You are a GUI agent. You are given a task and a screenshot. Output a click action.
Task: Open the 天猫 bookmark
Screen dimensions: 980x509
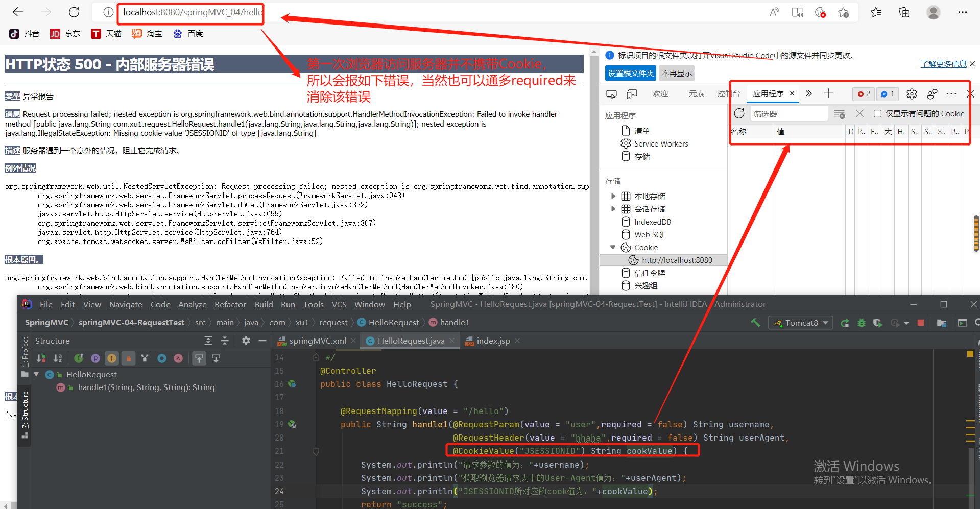pyautogui.click(x=106, y=33)
